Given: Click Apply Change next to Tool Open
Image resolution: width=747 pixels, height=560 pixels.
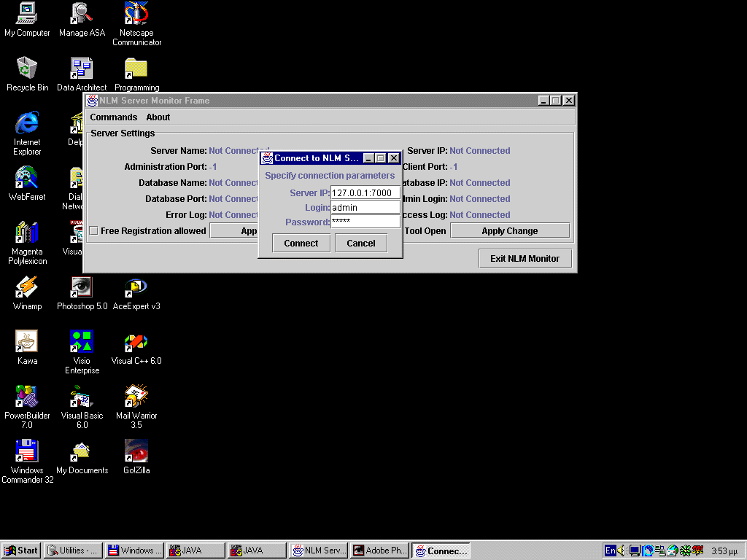Looking at the screenshot, I should click(510, 231).
